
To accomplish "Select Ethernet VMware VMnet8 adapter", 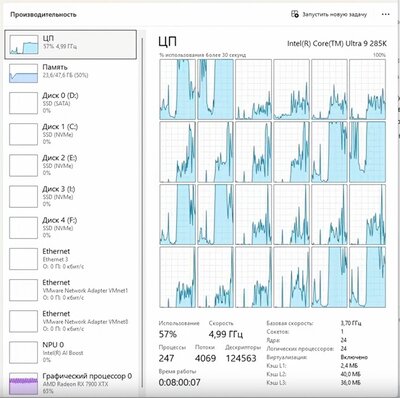I will point(70,321).
